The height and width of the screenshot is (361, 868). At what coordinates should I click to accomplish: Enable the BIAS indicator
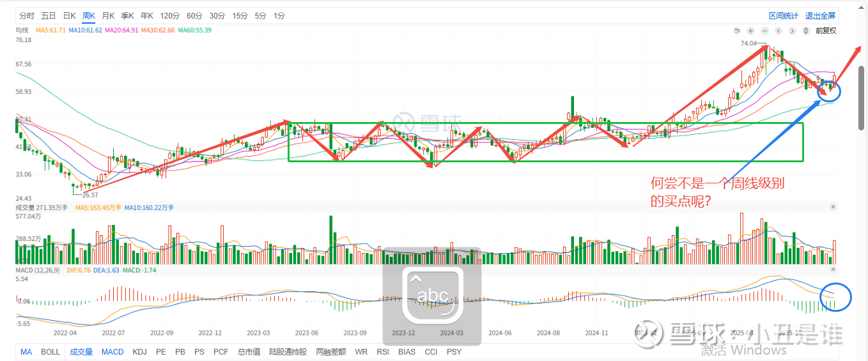point(407,351)
